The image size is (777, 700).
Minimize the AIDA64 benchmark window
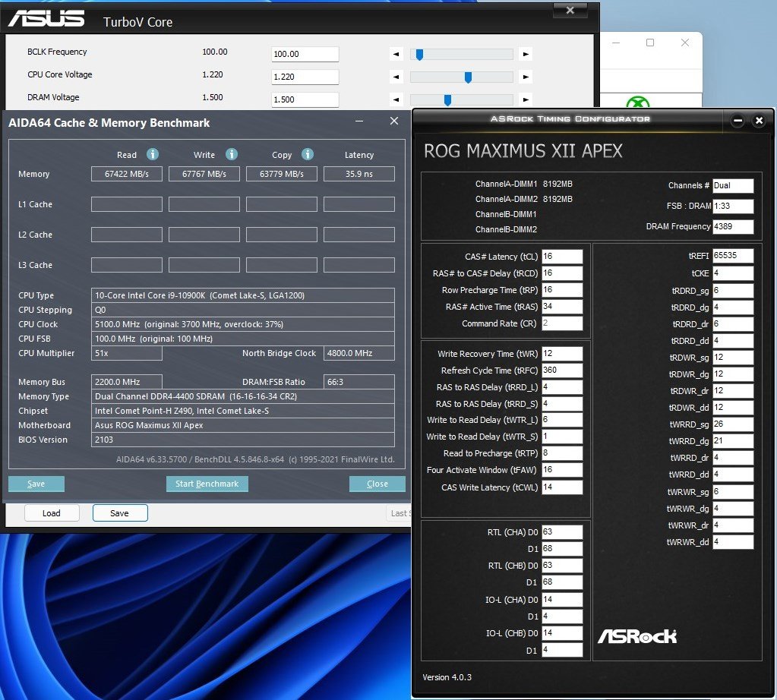(359, 121)
